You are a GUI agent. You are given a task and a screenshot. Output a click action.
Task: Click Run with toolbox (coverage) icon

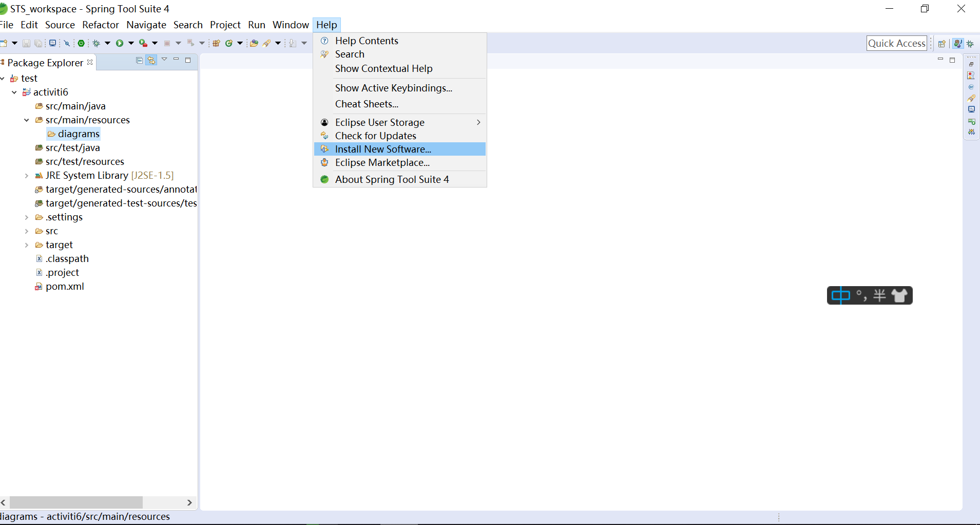143,43
